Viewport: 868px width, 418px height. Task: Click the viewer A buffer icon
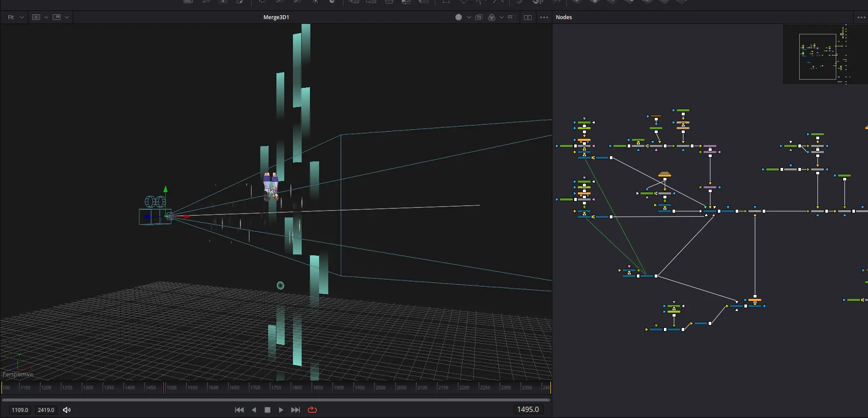coord(36,17)
